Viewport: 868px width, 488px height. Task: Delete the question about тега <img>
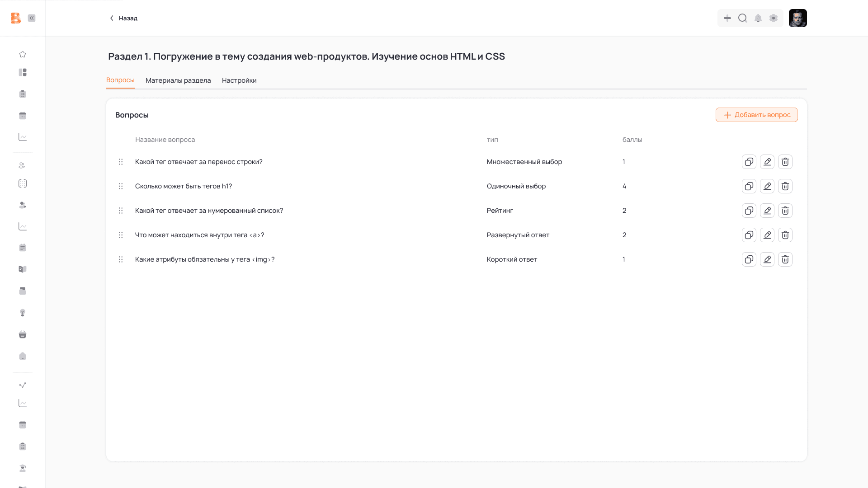pyautogui.click(x=785, y=259)
